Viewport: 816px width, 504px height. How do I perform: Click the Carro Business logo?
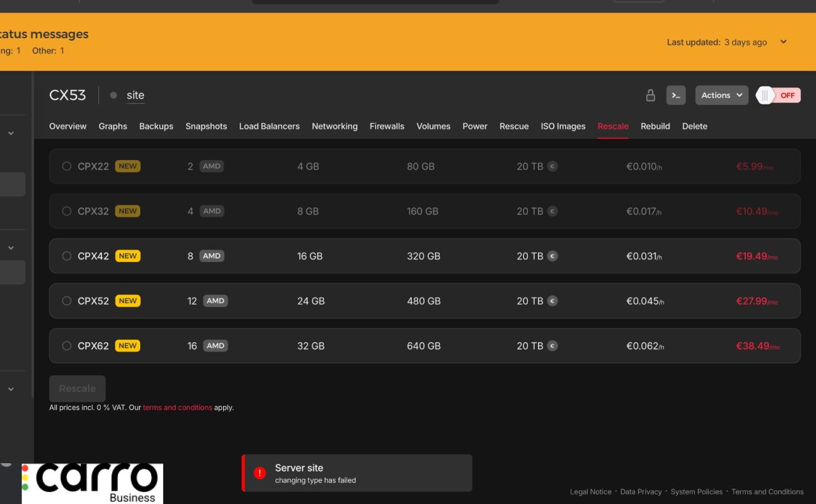tap(92, 484)
